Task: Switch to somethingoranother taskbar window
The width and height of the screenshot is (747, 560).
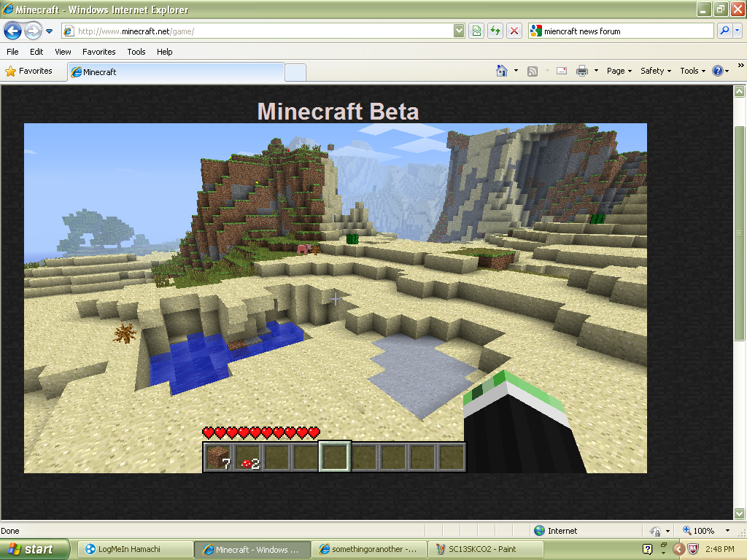Action: tap(369, 549)
